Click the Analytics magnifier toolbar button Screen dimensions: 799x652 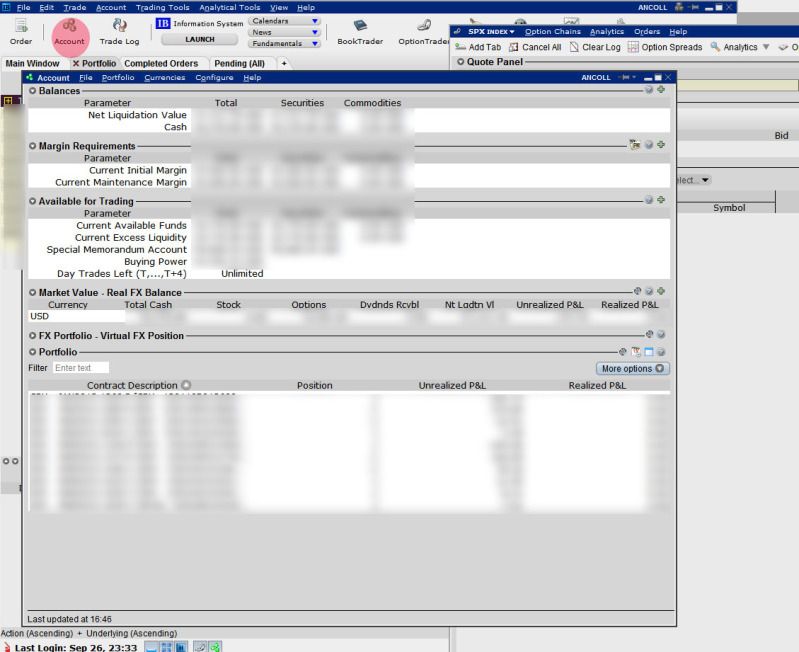[733, 47]
